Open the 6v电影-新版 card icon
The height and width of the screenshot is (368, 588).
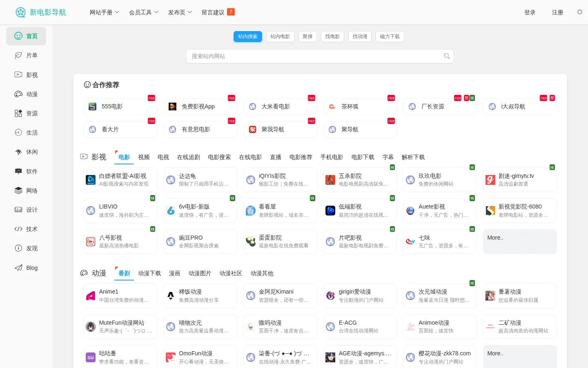pyautogui.click(x=171, y=211)
